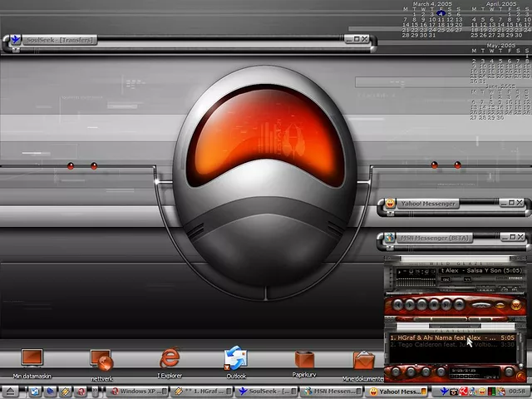Switch to SoulSeek in the taskbar
The image size is (532, 399).
click(266, 392)
